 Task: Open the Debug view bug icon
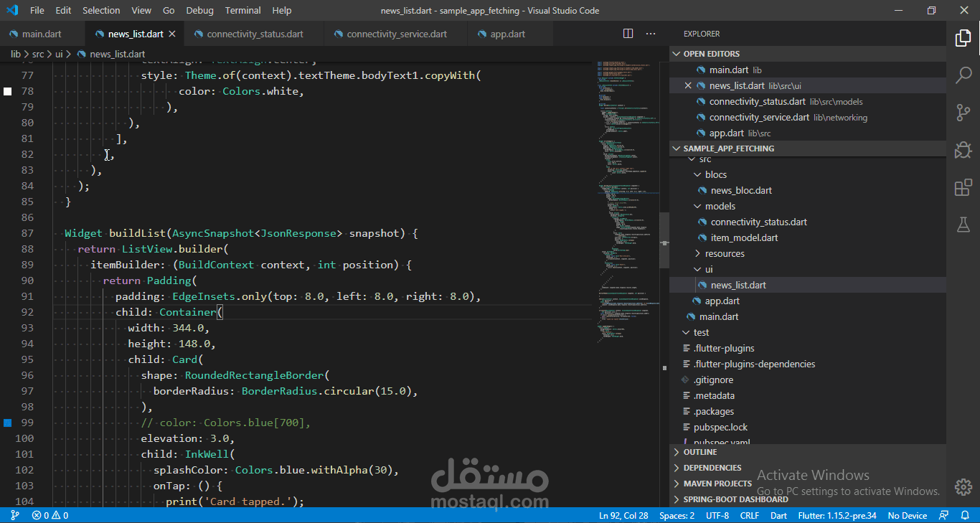tap(963, 150)
